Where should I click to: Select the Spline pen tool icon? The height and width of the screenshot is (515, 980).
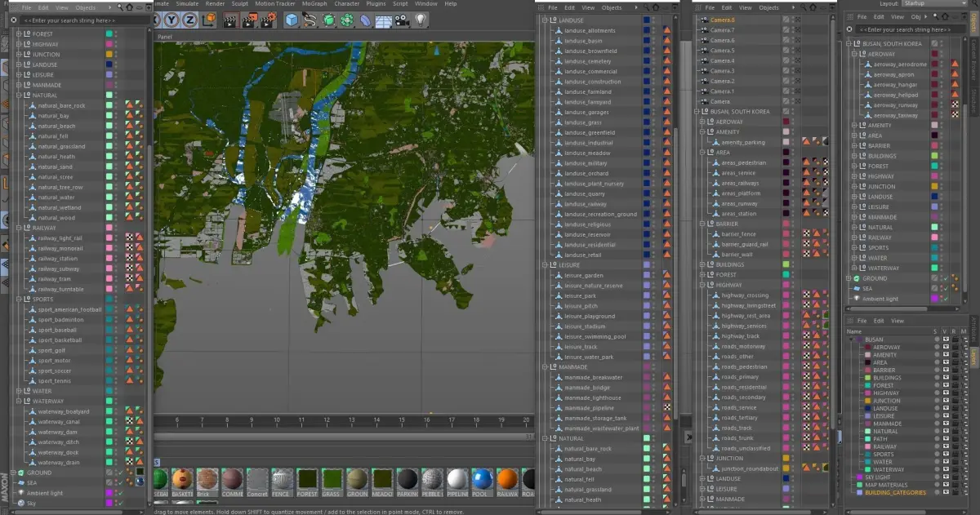310,20
